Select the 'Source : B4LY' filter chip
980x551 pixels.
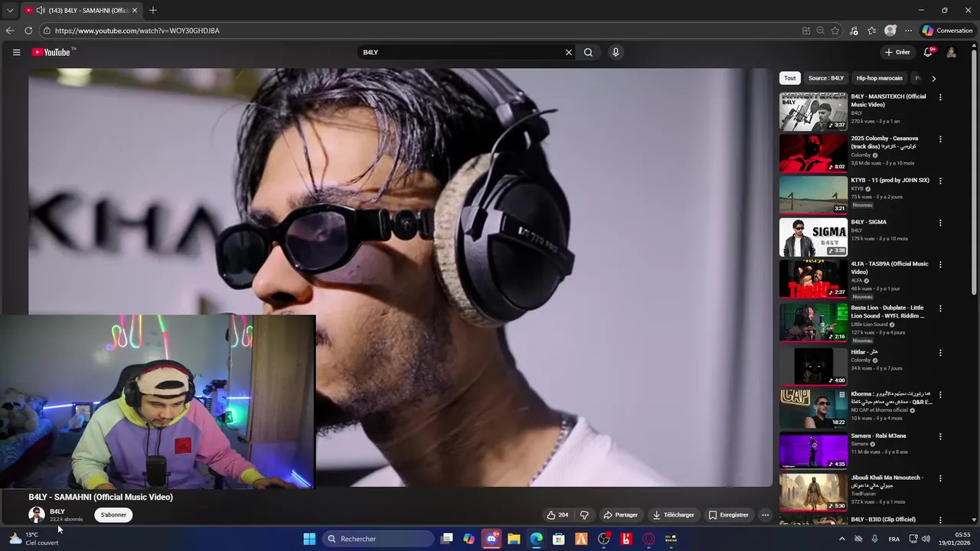point(826,78)
